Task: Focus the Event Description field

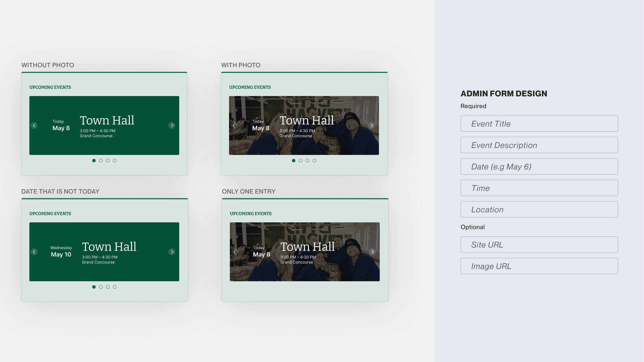Action: coord(539,145)
